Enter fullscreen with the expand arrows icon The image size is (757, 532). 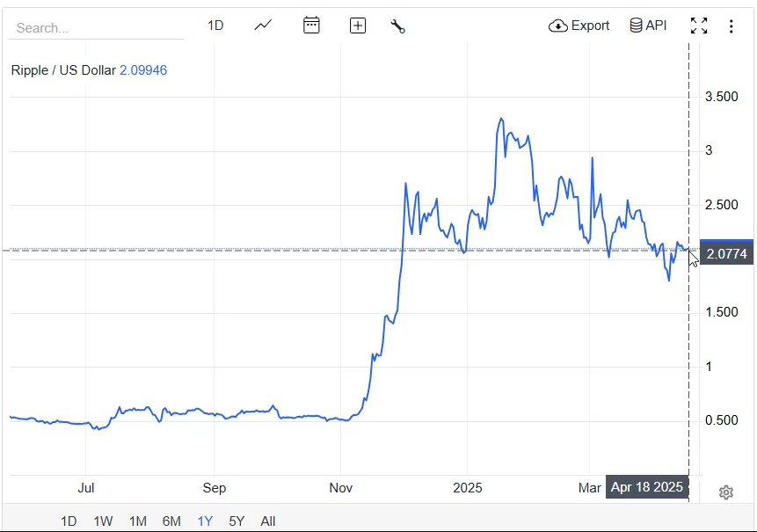pos(699,26)
